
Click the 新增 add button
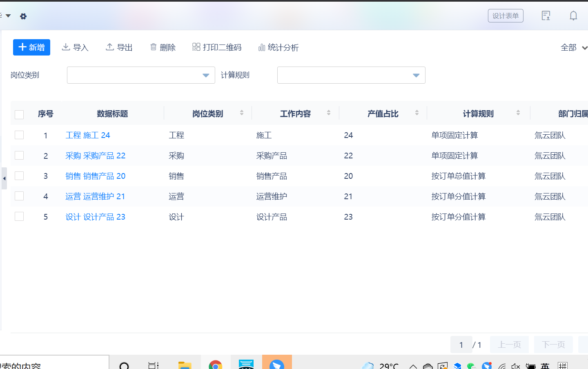31,47
